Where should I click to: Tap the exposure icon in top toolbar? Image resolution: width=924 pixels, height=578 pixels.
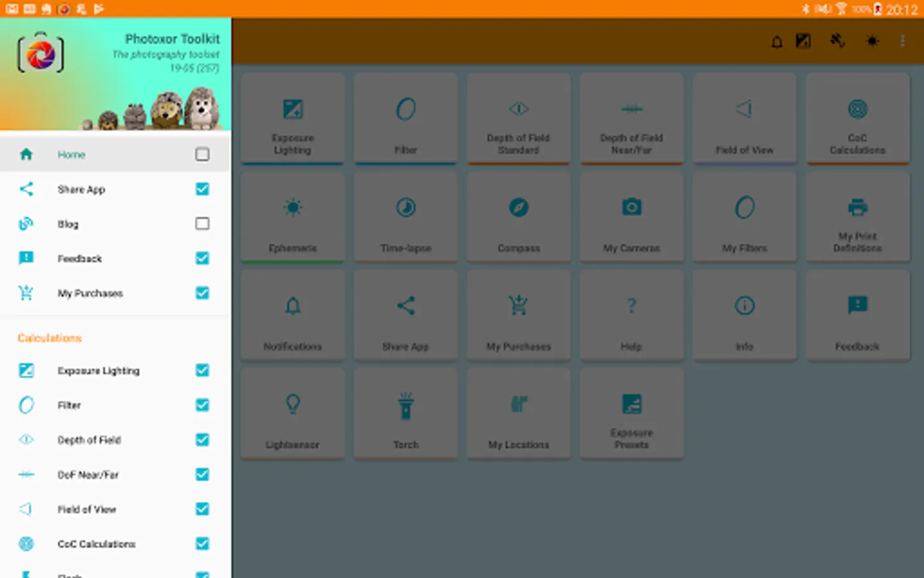[x=803, y=41]
